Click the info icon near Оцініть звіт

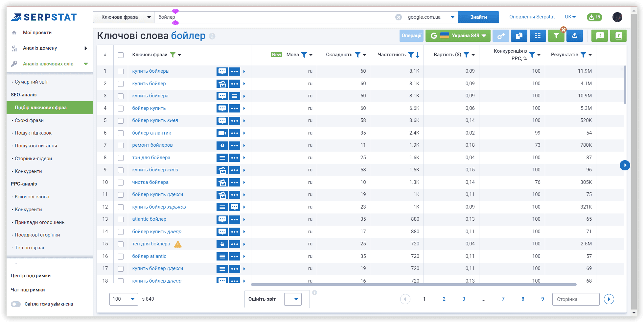click(314, 292)
